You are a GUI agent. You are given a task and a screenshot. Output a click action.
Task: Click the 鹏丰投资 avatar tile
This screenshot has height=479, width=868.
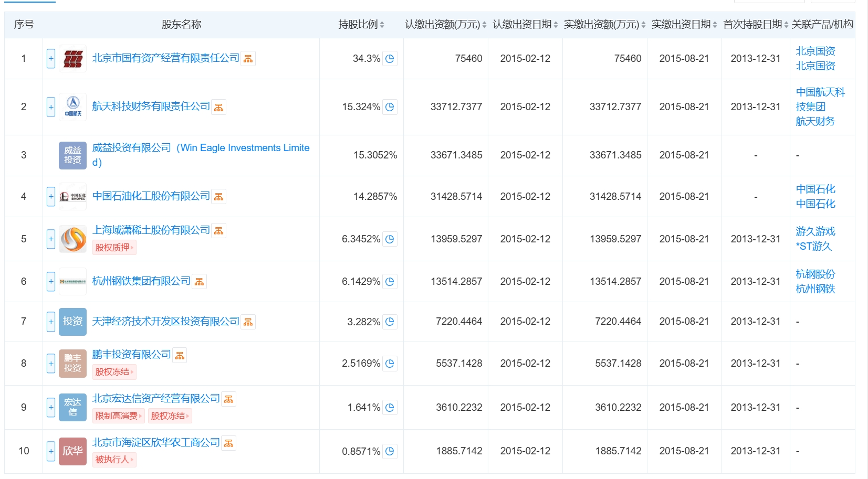[x=72, y=363]
